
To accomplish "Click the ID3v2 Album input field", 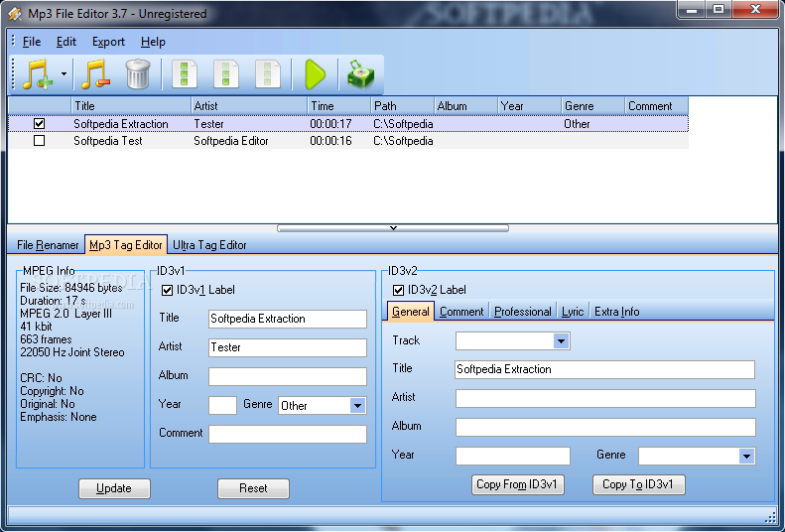I will click(x=605, y=428).
